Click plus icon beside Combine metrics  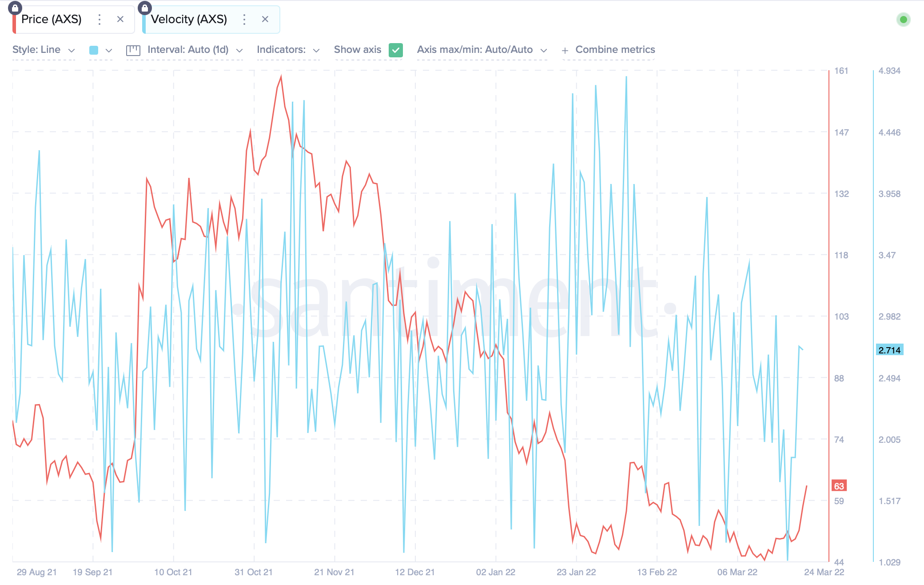click(x=565, y=50)
